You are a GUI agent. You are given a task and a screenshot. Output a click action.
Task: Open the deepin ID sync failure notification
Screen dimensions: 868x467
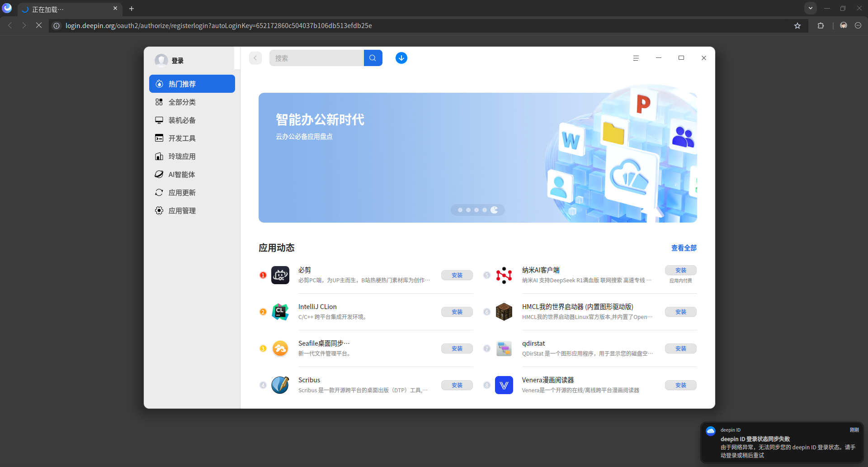click(782, 443)
